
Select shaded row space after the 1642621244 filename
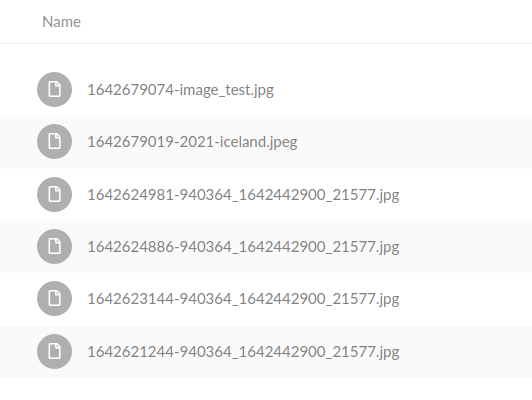466,352
